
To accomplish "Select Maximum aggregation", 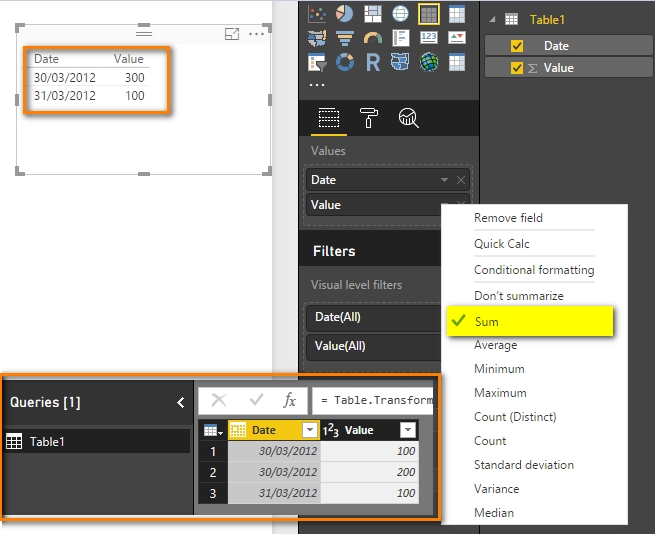I will pyautogui.click(x=500, y=393).
